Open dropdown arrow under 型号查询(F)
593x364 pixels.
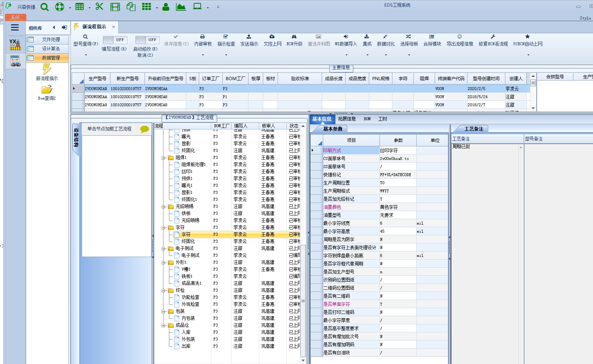(86, 55)
